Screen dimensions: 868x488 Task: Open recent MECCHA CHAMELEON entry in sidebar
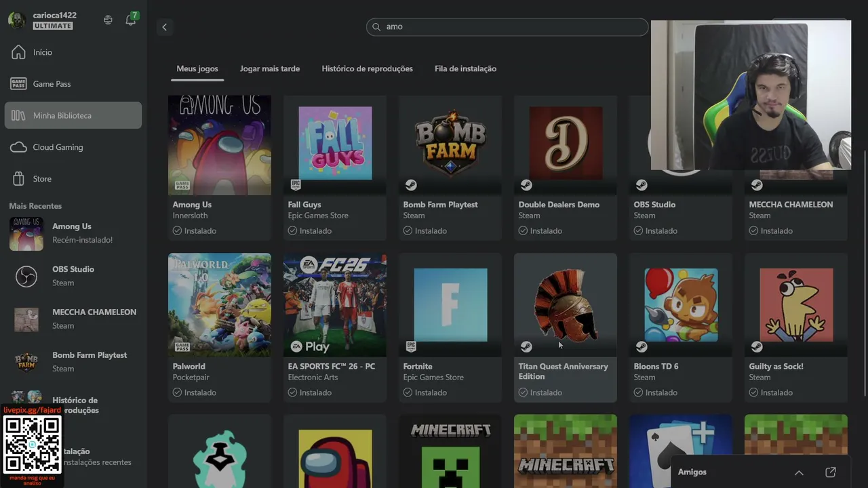(73, 319)
